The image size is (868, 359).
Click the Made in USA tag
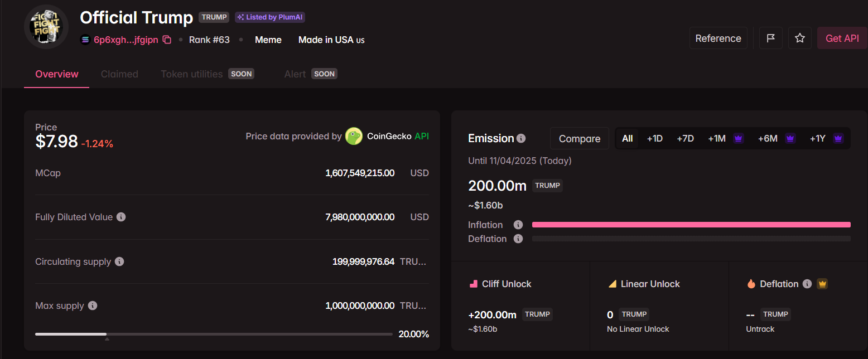(x=331, y=40)
